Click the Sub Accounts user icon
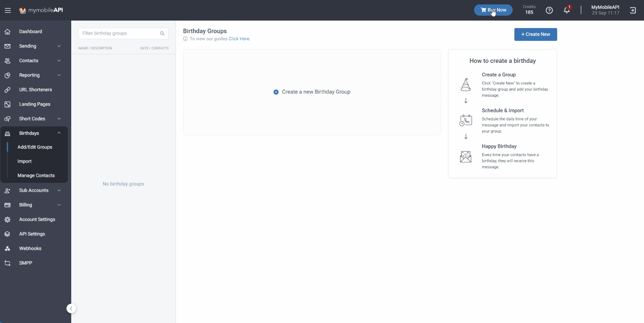Screen dimensions: 644x323 pyautogui.click(x=7, y=190)
